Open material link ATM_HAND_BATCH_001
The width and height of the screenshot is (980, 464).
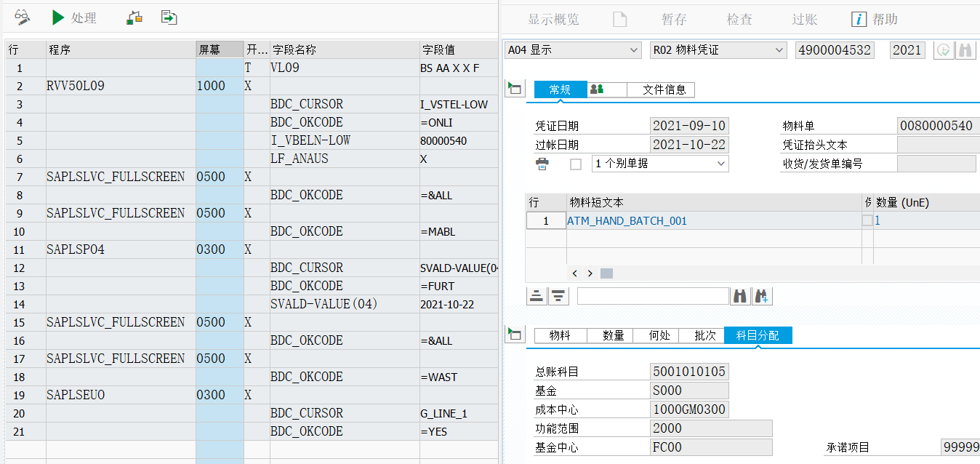(x=627, y=220)
